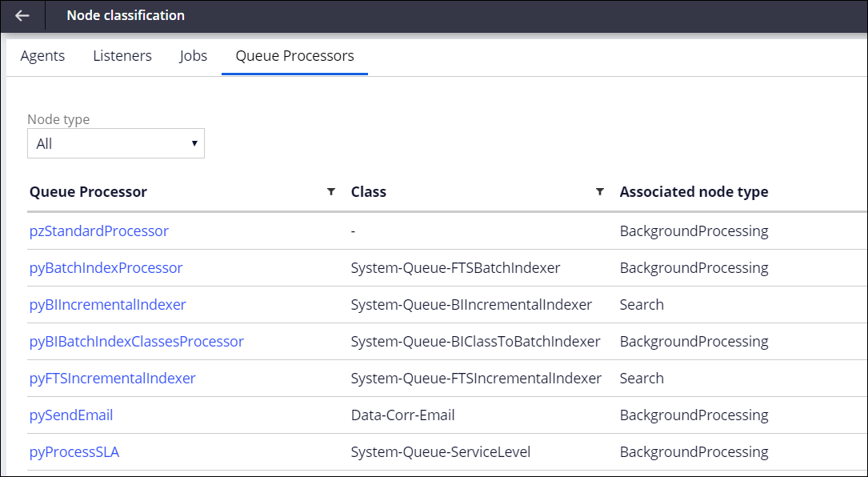Sort by the Class column header
868x477 pixels.
click(x=369, y=192)
